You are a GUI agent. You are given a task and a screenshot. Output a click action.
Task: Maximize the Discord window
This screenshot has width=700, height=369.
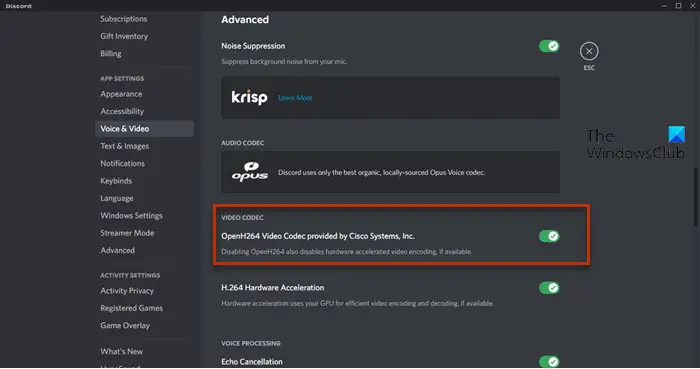tap(678, 6)
